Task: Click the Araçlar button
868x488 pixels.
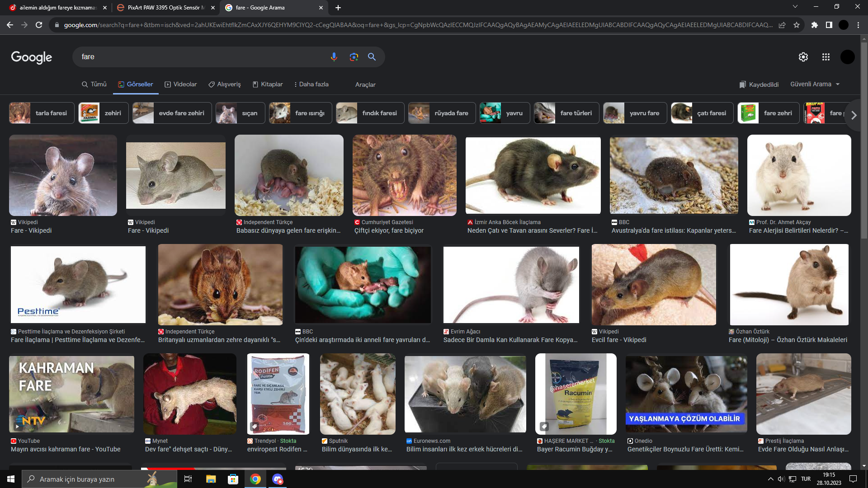Action: [365, 84]
